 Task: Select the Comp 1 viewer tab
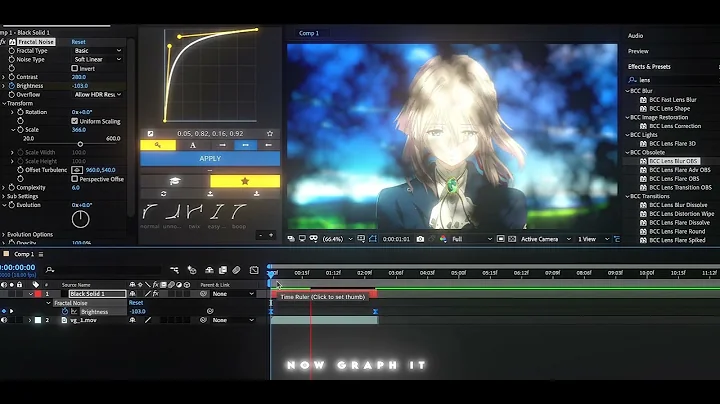tap(309, 33)
